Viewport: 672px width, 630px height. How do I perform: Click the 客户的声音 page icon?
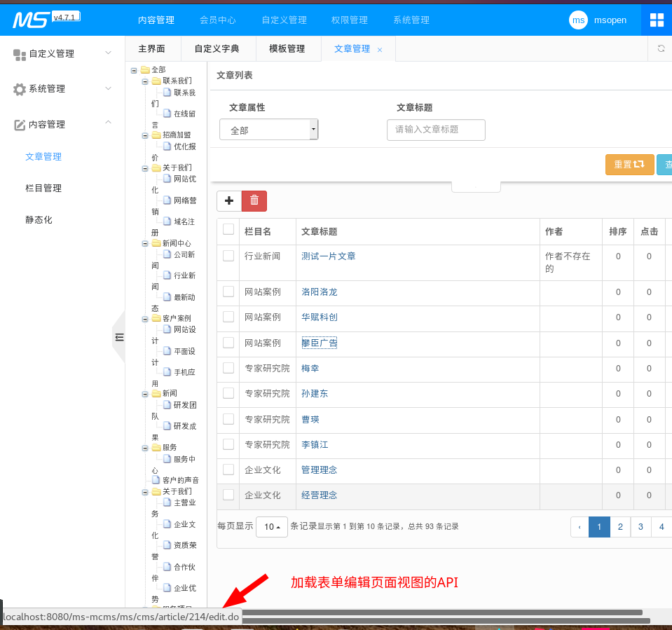click(156, 480)
